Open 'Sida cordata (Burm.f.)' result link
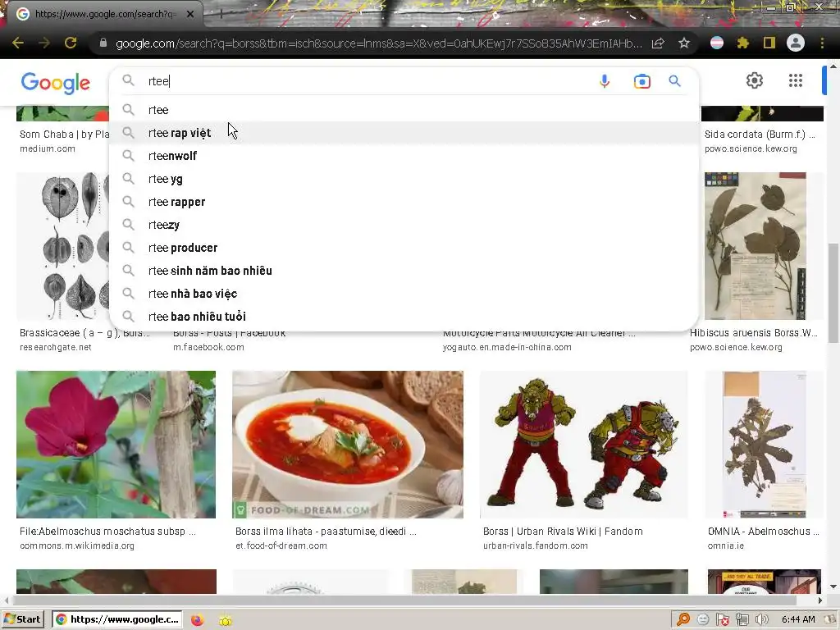The image size is (840, 630). 760,135
